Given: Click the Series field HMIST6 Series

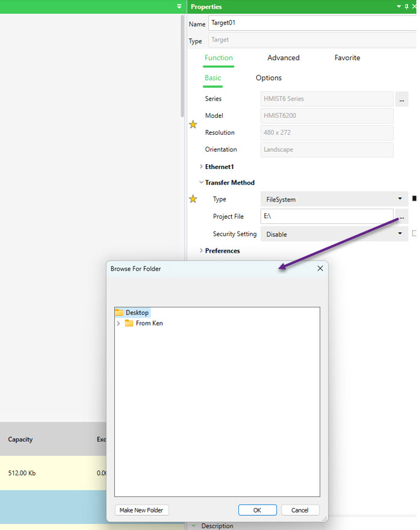Looking at the screenshot, I should pyautogui.click(x=327, y=99).
